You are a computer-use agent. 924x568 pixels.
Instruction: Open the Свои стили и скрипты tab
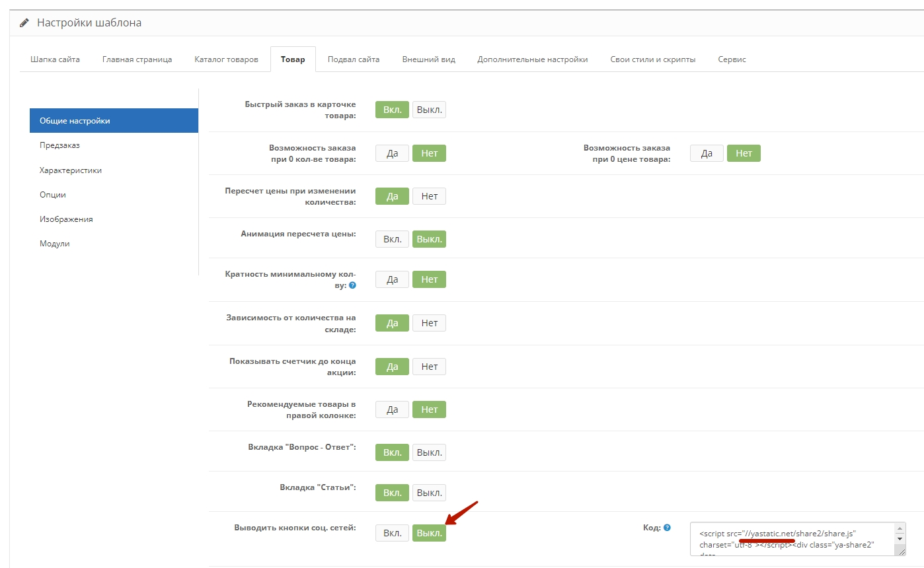tap(652, 59)
